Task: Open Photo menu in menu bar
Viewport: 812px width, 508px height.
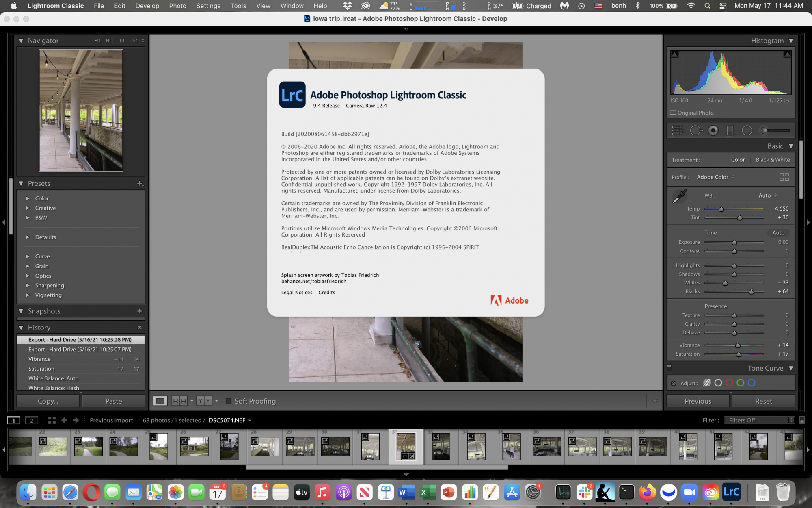Action: pos(177,6)
